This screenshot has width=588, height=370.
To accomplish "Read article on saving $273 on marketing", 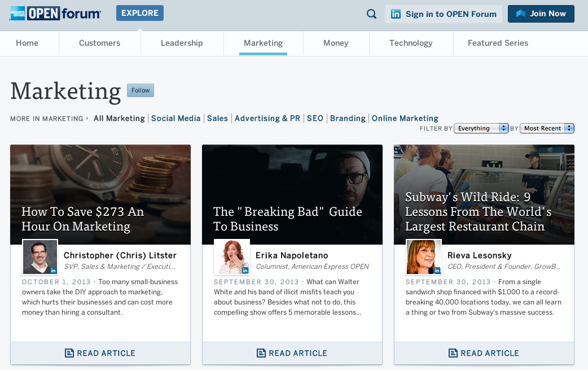I will [100, 353].
